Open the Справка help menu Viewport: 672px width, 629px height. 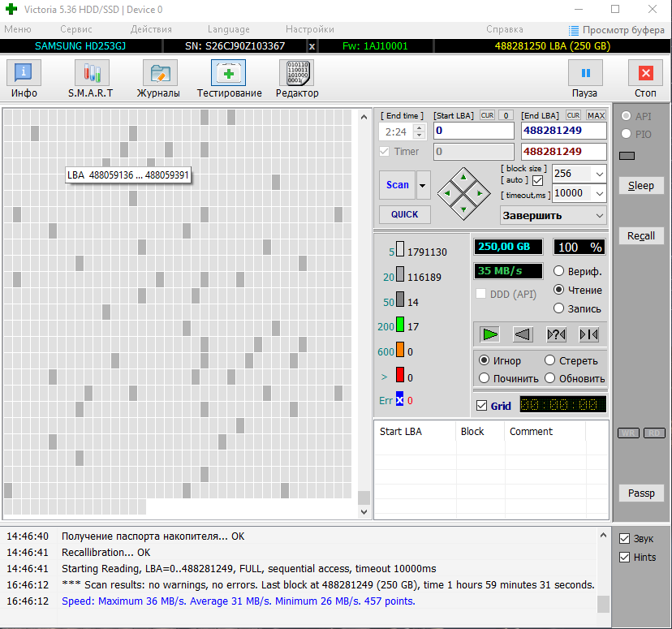point(505,29)
